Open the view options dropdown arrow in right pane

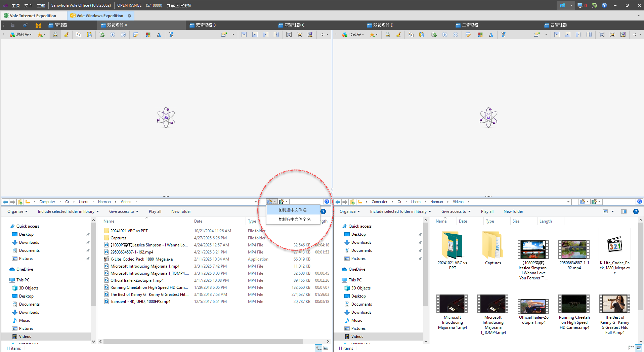click(x=612, y=211)
